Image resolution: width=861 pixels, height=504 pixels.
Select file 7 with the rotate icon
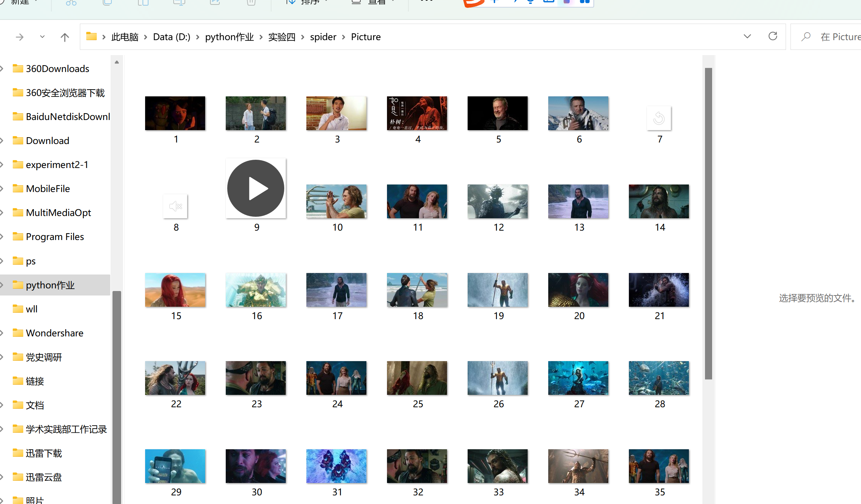[659, 118]
